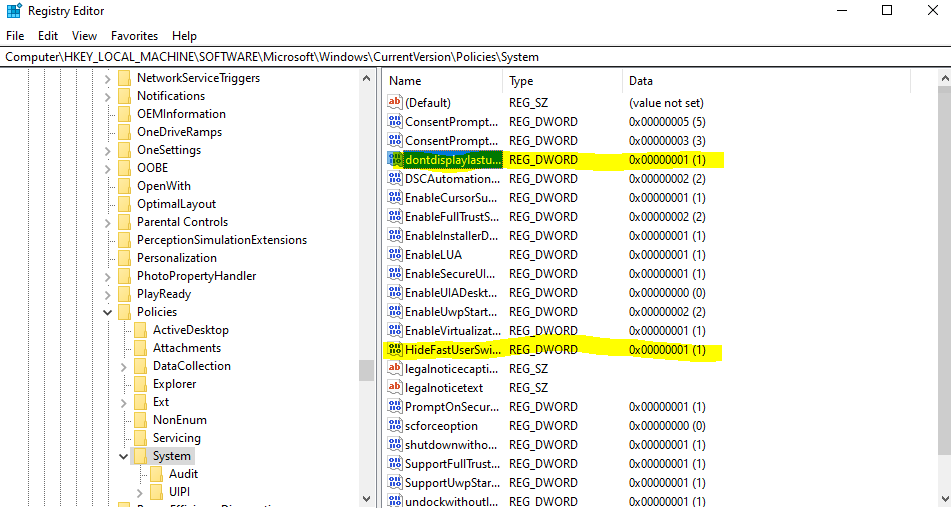The width and height of the screenshot is (951, 508).
Task: Expand the Parental Controls key
Action: tap(108, 222)
